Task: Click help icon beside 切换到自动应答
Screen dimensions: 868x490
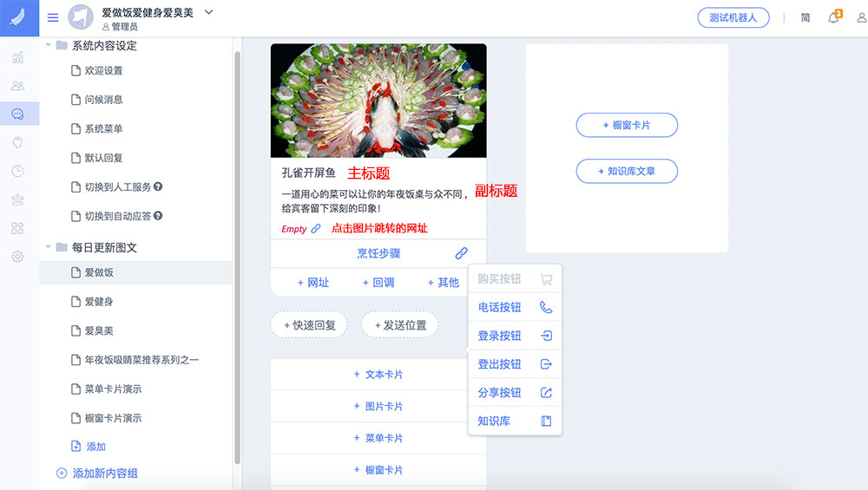Action: click(x=158, y=216)
